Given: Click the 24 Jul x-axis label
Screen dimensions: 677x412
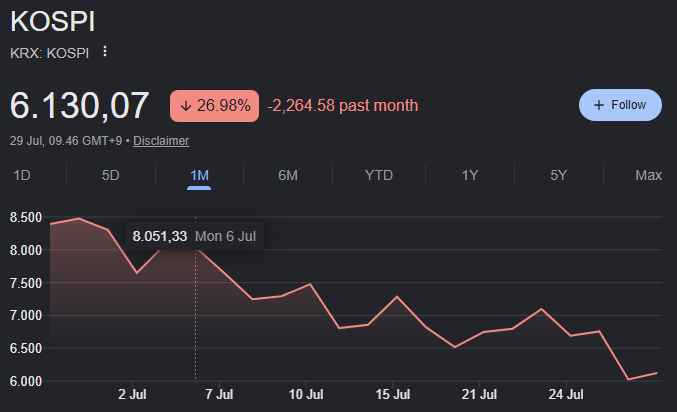Looking at the screenshot, I should (566, 394).
